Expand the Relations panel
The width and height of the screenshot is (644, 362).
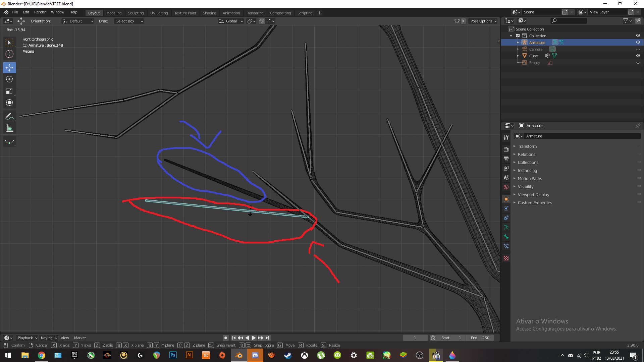pos(526,155)
